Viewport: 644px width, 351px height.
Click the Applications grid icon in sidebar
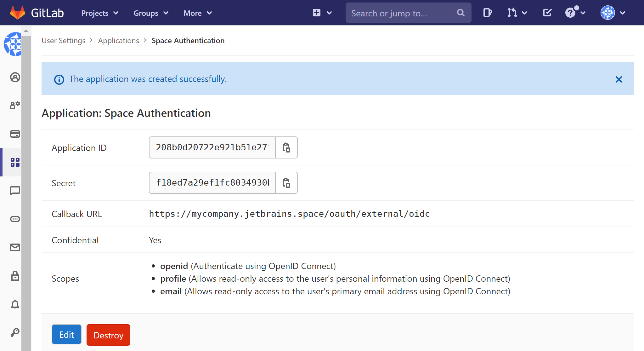[x=14, y=162]
